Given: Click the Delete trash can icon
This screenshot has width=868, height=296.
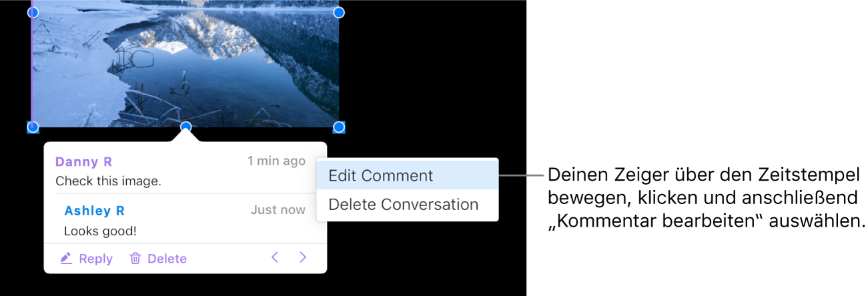Looking at the screenshot, I should click(x=135, y=259).
